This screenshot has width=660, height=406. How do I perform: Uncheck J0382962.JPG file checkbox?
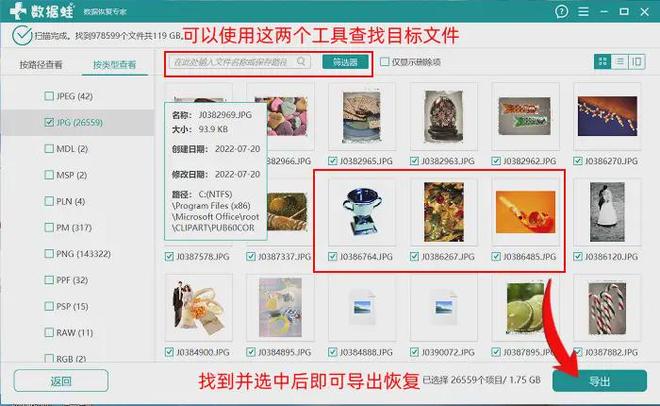(x=496, y=161)
